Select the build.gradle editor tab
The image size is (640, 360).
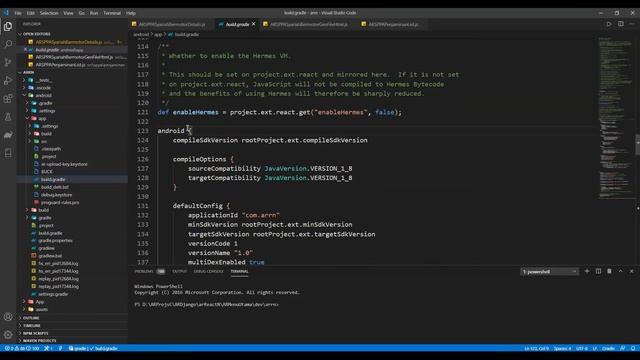(x=237, y=24)
